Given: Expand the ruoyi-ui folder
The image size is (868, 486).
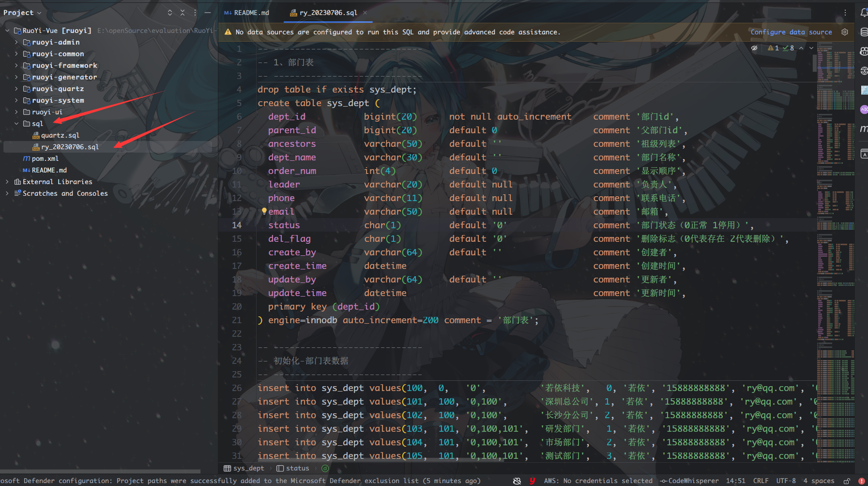Looking at the screenshot, I should [16, 112].
